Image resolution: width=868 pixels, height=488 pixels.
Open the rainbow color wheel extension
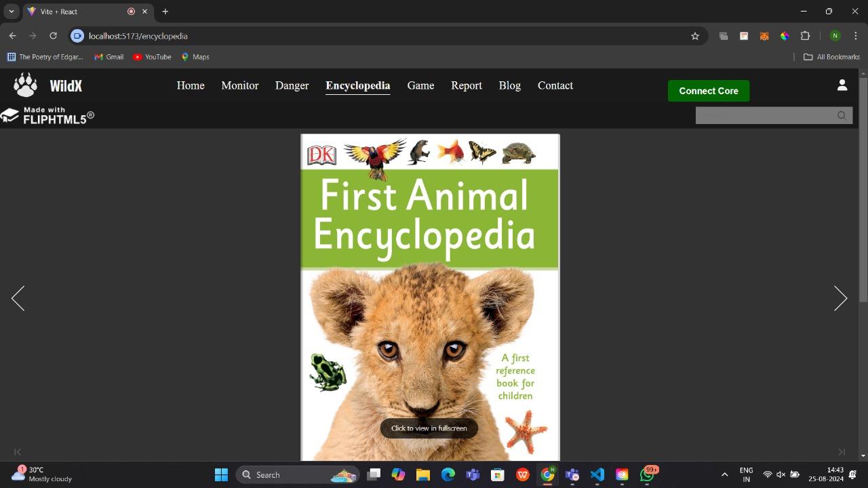coord(785,36)
